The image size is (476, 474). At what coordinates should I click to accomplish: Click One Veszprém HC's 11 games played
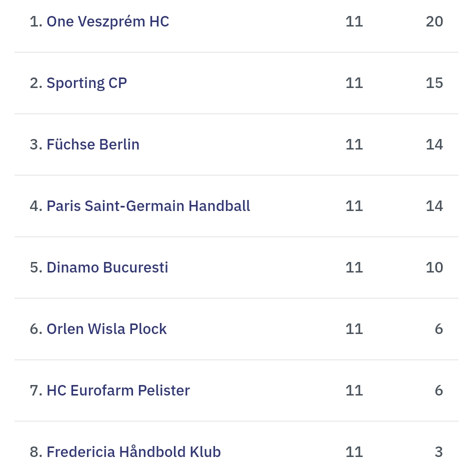[354, 21]
